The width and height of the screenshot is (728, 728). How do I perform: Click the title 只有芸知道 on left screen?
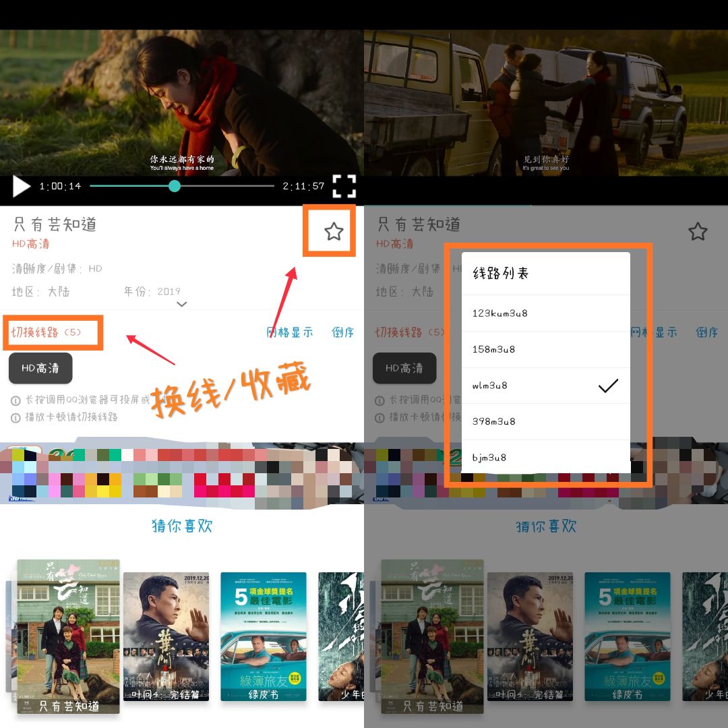tap(55, 224)
